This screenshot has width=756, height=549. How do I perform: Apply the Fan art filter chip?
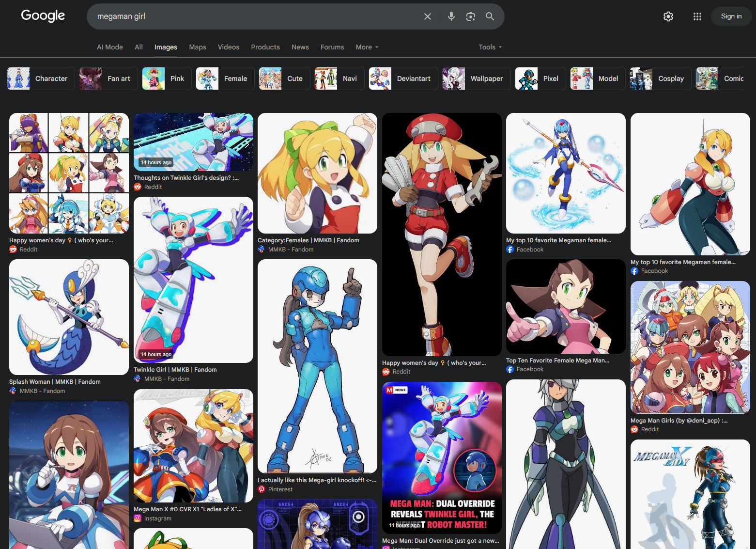click(x=108, y=78)
